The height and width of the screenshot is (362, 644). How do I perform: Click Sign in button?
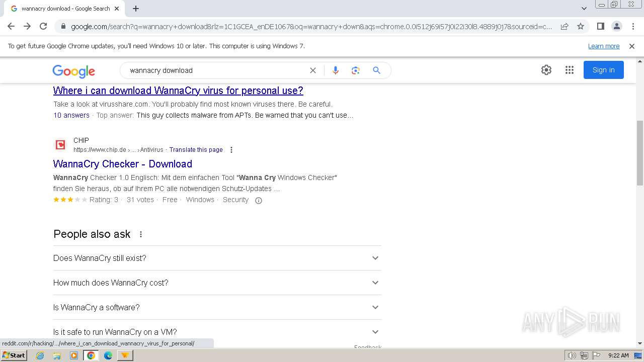(604, 70)
